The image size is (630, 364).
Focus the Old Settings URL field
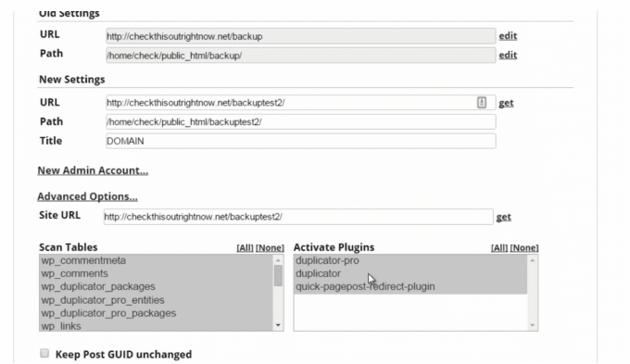300,36
